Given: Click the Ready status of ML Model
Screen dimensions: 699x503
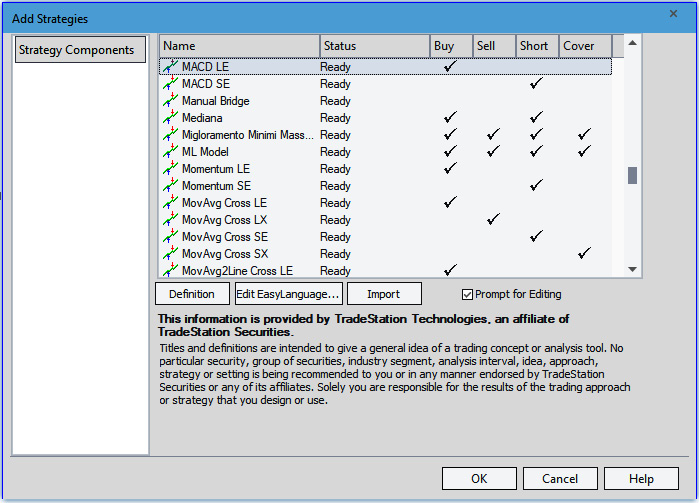Looking at the screenshot, I should tap(335, 152).
